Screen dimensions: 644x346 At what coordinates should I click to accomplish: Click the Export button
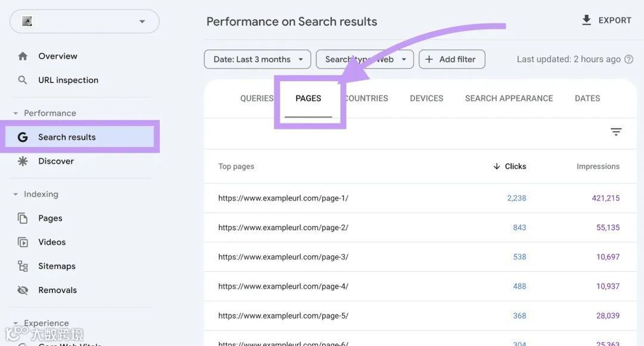coord(606,20)
